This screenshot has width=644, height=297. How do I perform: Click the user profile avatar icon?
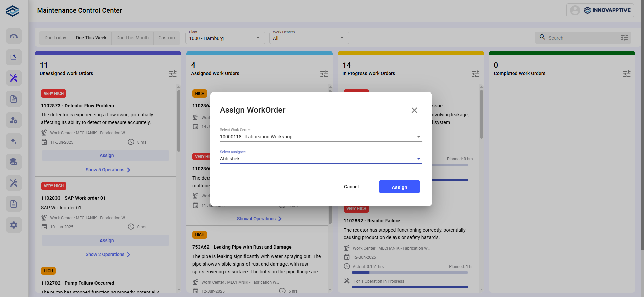[x=575, y=10]
